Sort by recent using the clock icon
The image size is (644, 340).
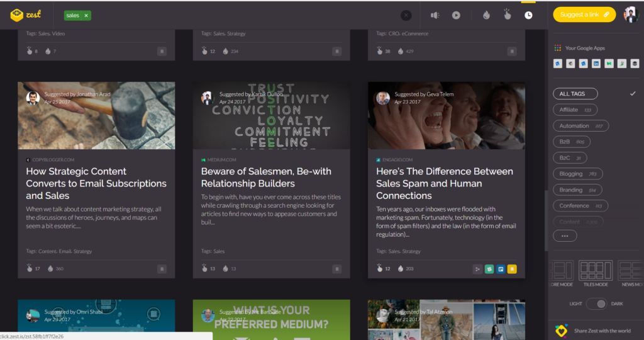[528, 15]
